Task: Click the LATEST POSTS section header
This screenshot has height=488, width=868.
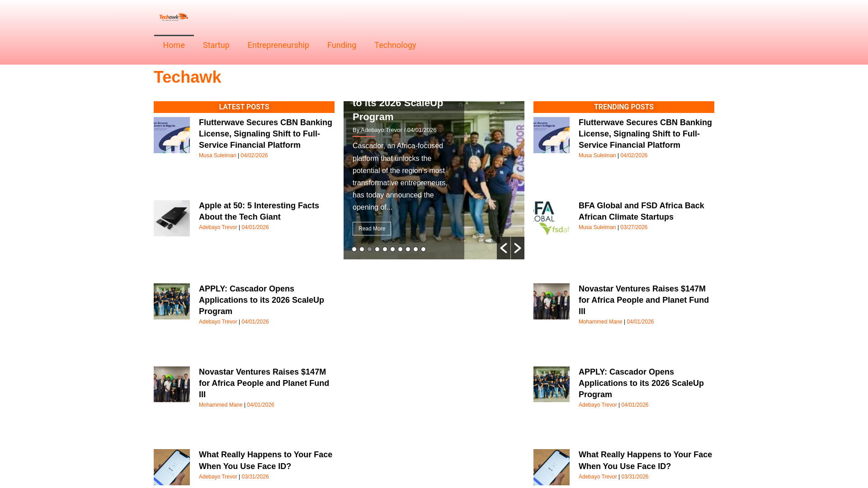Action: click(244, 107)
